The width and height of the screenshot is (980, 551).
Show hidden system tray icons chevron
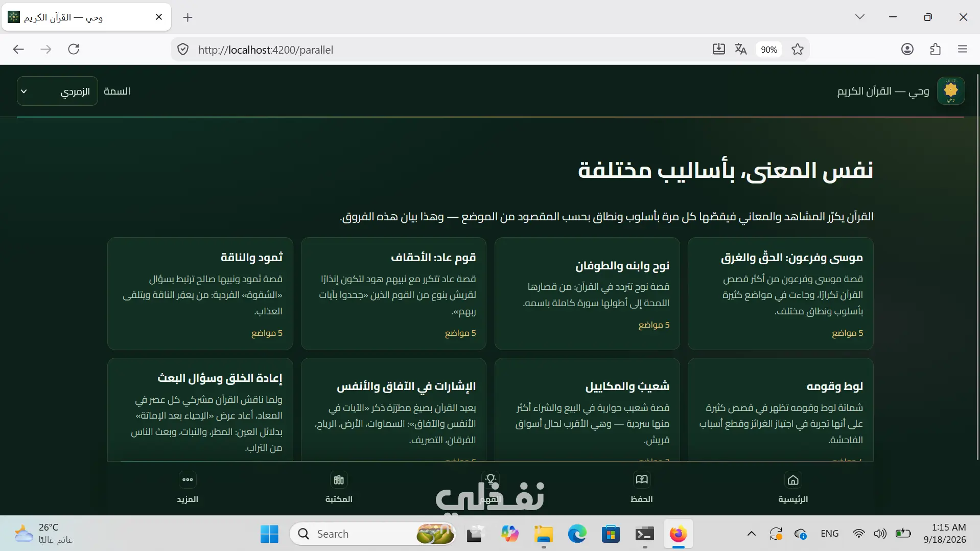click(x=751, y=534)
